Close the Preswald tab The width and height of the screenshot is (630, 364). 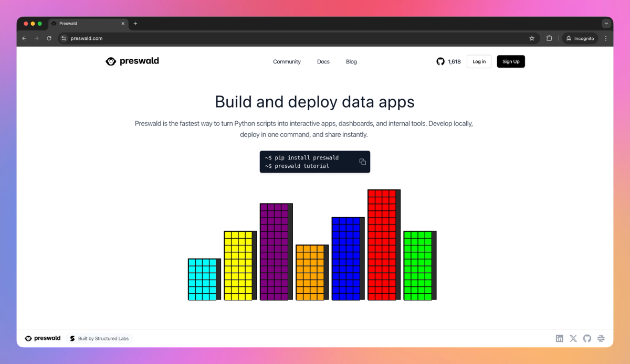[123, 24]
